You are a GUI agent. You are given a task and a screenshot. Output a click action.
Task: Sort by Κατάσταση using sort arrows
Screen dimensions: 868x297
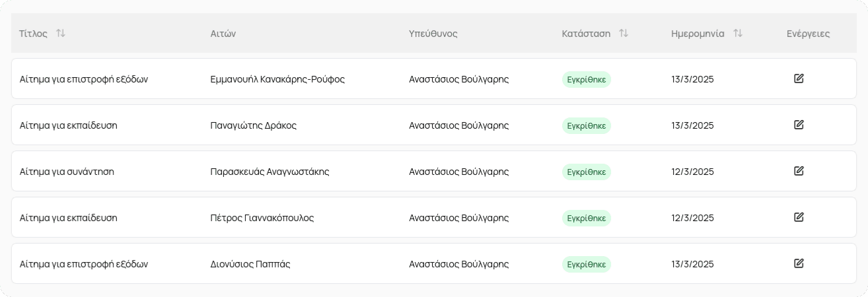tap(624, 33)
